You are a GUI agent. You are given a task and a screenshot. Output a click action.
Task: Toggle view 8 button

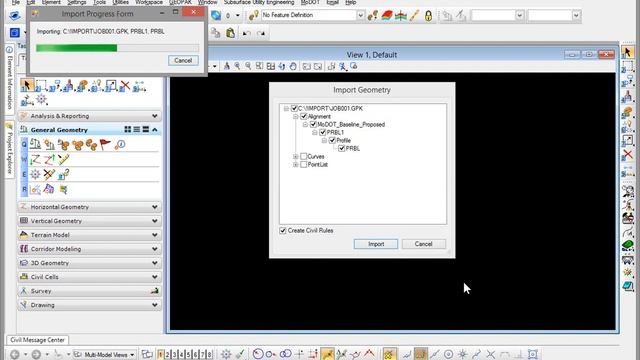[x=209, y=354]
